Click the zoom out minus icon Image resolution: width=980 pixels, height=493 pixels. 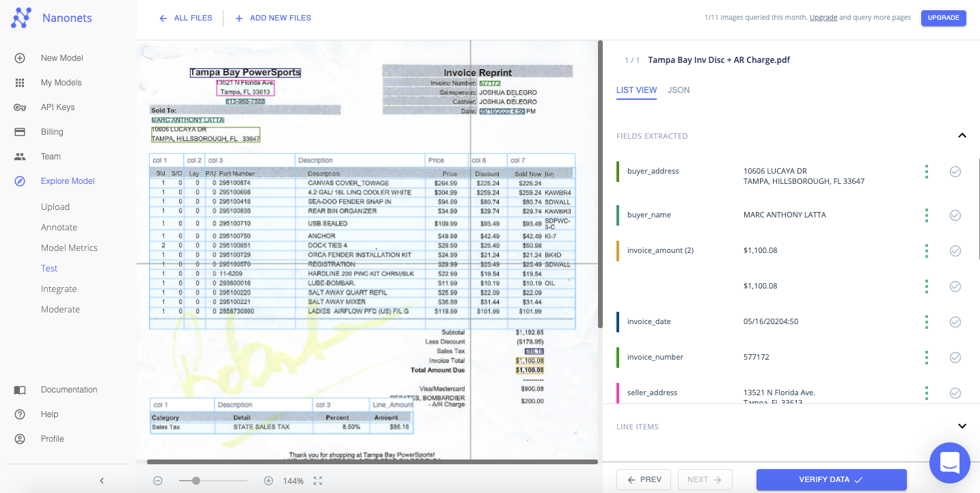click(x=158, y=481)
